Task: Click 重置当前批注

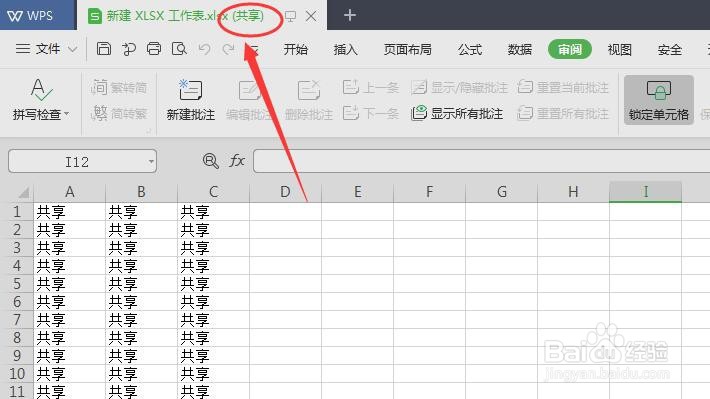Action: (x=563, y=87)
